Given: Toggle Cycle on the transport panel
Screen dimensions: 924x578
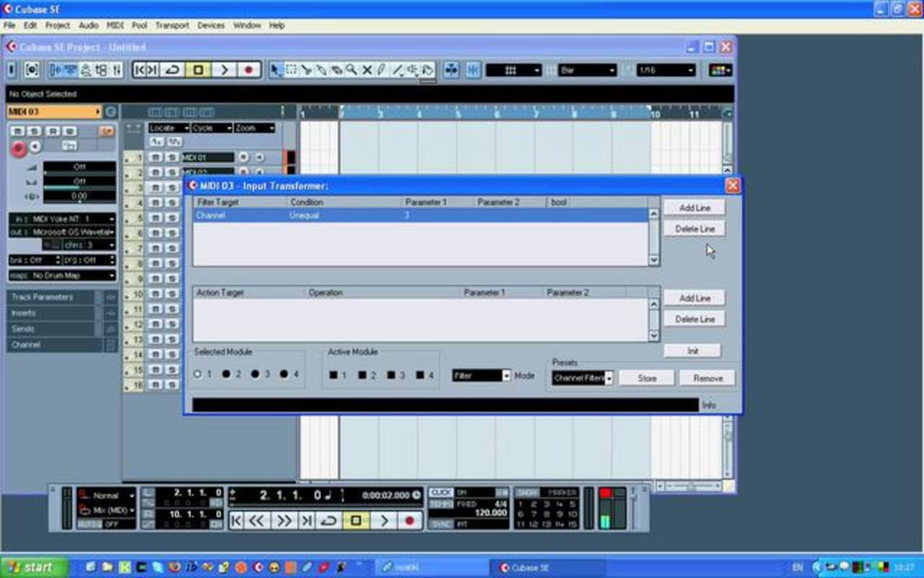Looking at the screenshot, I should click(x=328, y=520).
